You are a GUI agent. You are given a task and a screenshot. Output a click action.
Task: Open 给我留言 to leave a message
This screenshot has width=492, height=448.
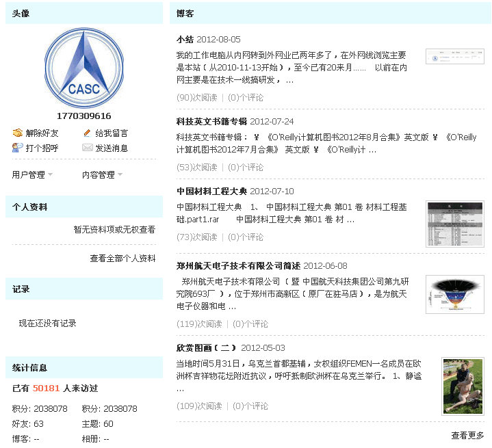112,133
